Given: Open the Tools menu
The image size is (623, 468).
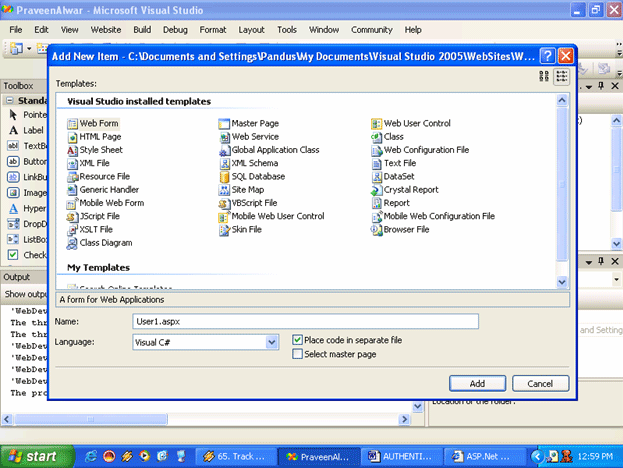Looking at the screenshot, I should [x=287, y=30].
